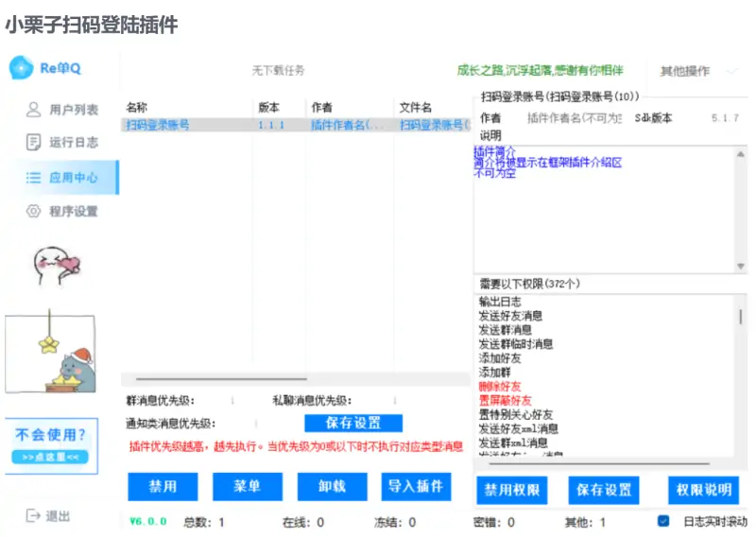756x538 pixels.
Task: Click the 作者 plugin author name field
Action: [x=575, y=118]
